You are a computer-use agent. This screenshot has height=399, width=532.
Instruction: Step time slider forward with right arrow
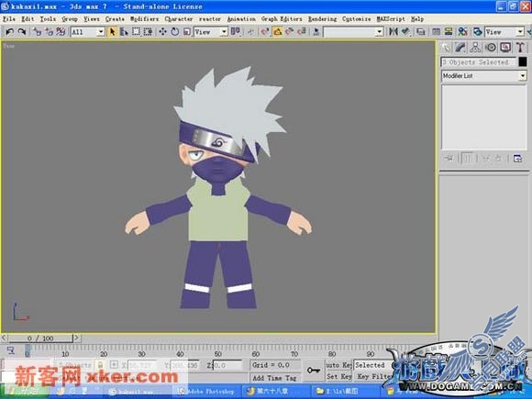coord(77,338)
